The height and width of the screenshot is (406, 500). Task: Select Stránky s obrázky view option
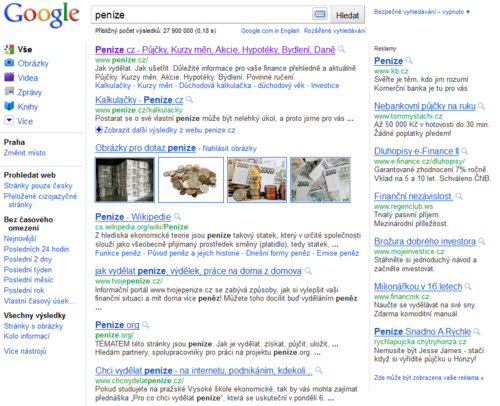point(33,326)
